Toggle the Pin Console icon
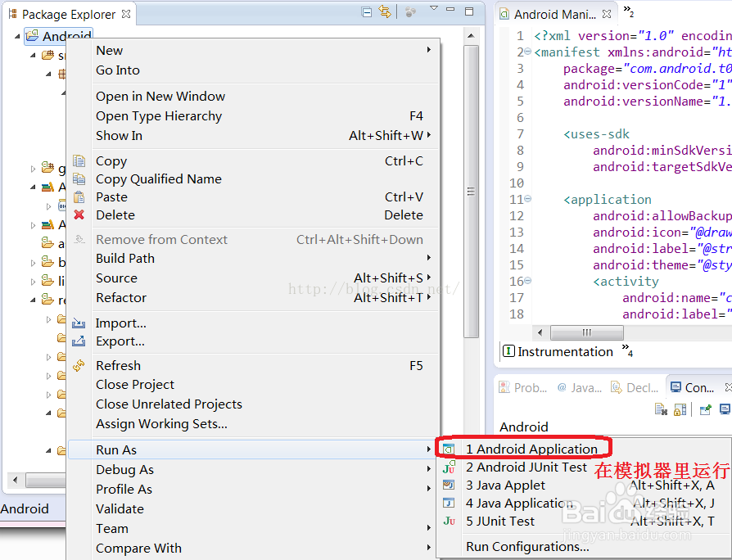Image resolution: width=732 pixels, height=560 pixels. (x=706, y=409)
